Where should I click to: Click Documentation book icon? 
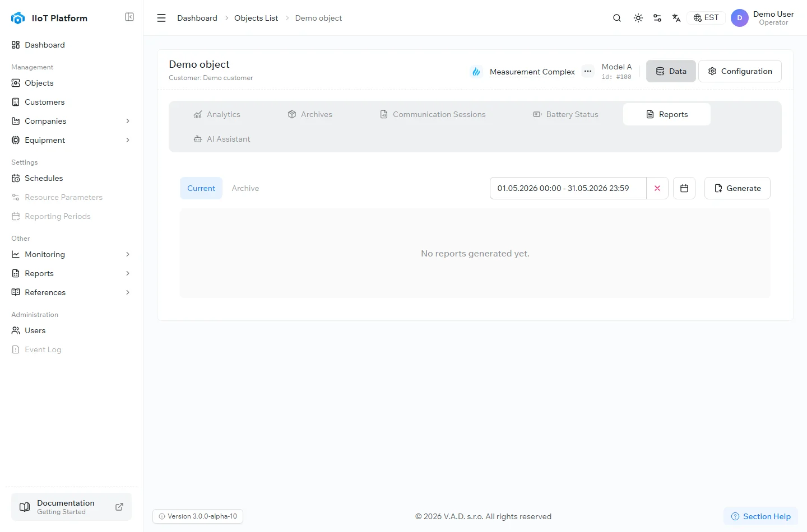pos(25,507)
